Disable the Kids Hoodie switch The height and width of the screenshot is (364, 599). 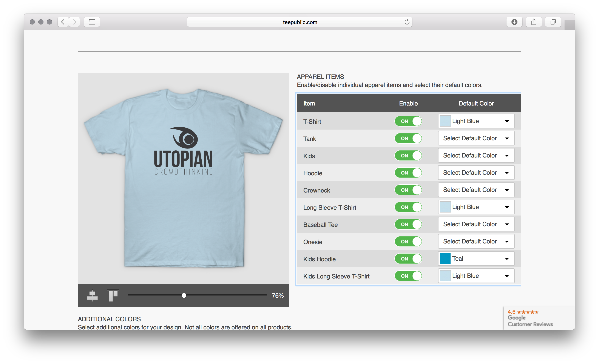tap(408, 259)
